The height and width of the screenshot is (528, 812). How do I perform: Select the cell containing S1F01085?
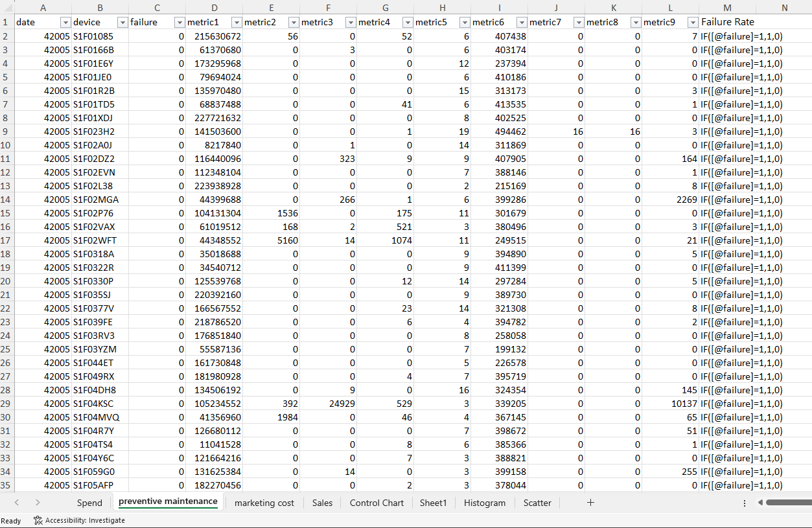[x=100, y=36]
